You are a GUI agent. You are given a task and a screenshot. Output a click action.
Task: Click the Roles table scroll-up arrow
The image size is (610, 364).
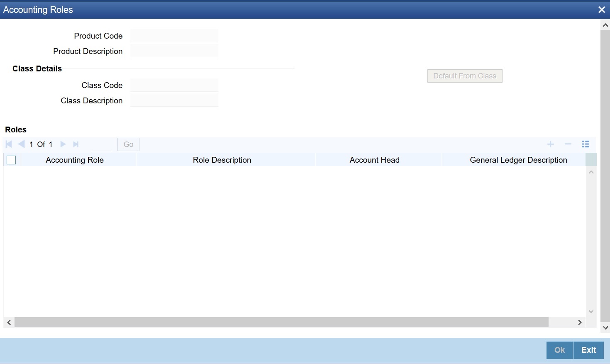click(x=591, y=172)
